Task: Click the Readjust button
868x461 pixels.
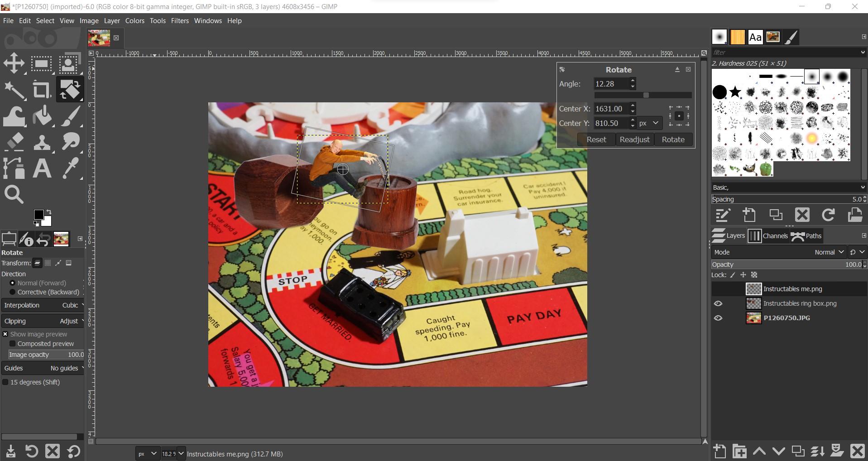Action: click(x=634, y=139)
